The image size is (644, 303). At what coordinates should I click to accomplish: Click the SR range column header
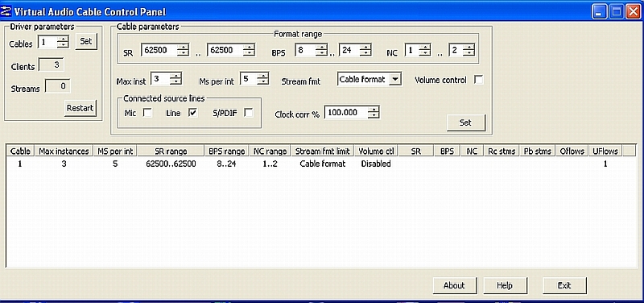click(171, 151)
